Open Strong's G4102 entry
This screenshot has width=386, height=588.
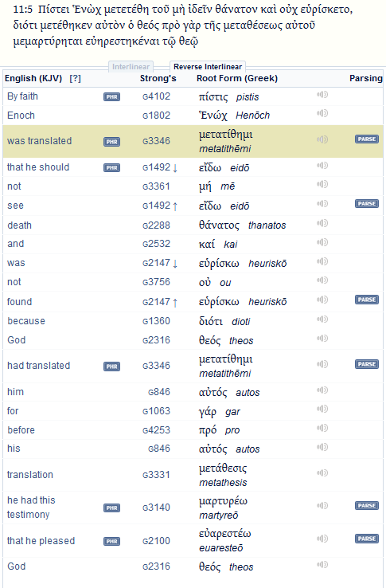[156, 96]
